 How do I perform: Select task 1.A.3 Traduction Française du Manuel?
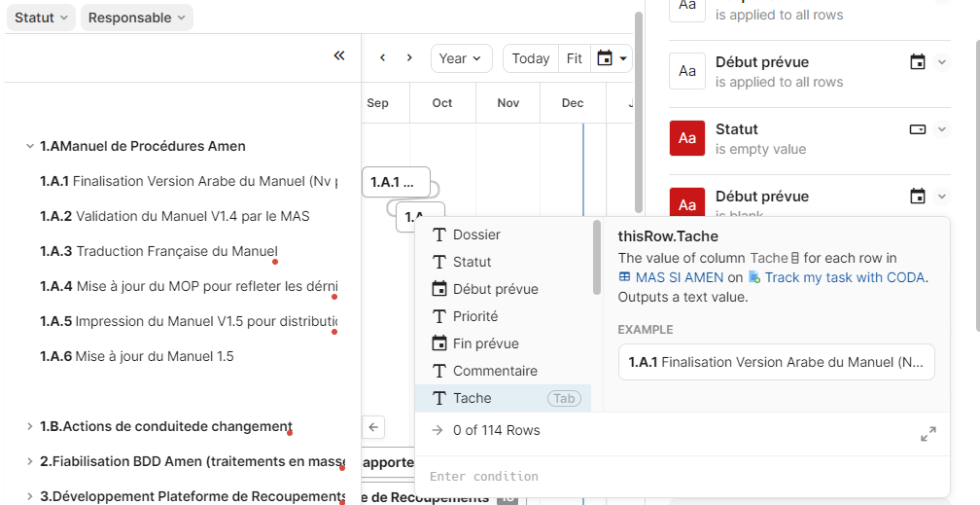click(158, 252)
